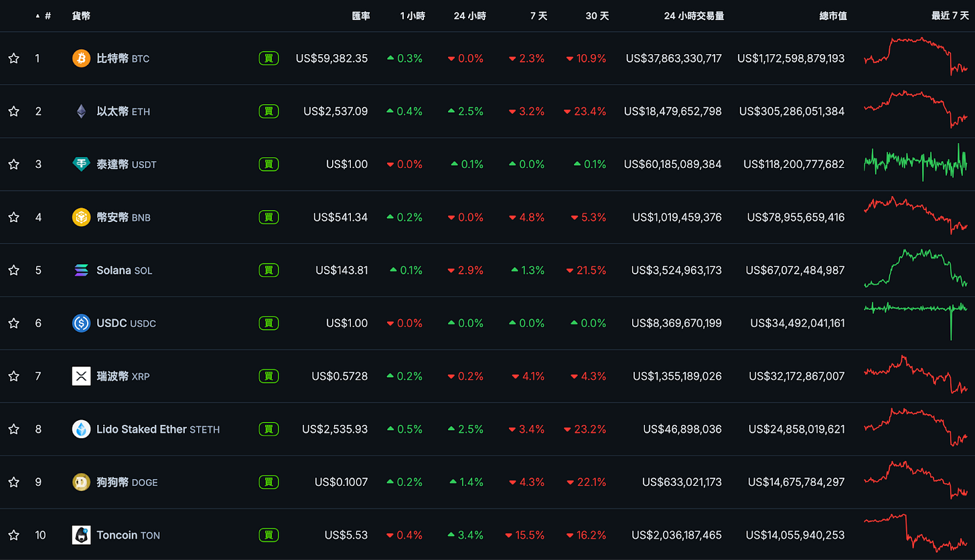Sort by the 24 小時 change header

click(x=469, y=15)
